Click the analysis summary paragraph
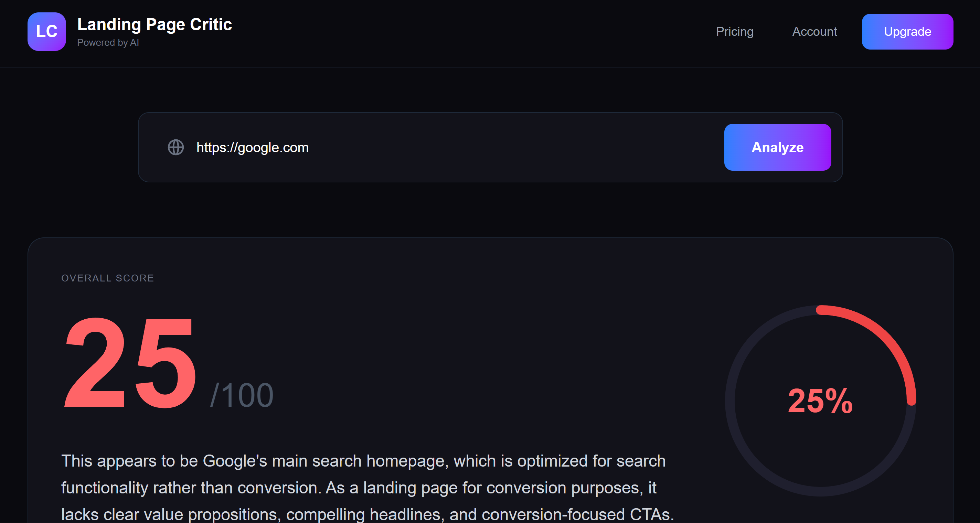 click(x=361, y=488)
